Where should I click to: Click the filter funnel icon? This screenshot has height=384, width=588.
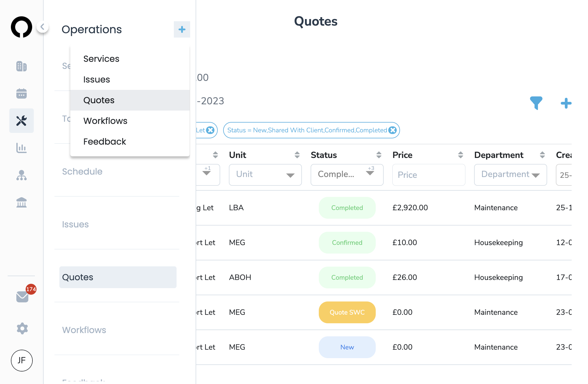pyautogui.click(x=536, y=103)
